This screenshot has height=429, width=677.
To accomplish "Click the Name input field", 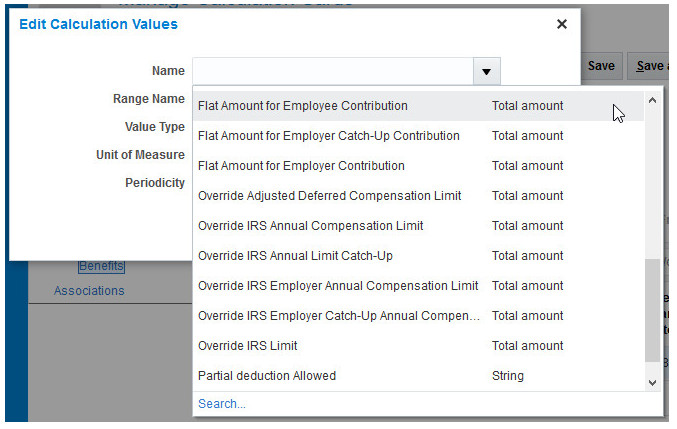I will pyautogui.click(x=331, y=72).
